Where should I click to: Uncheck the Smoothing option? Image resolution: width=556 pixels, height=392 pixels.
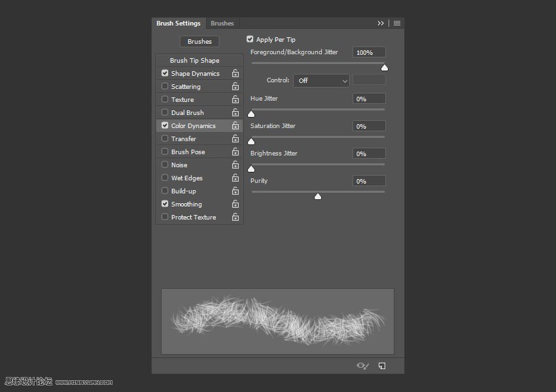165,204
